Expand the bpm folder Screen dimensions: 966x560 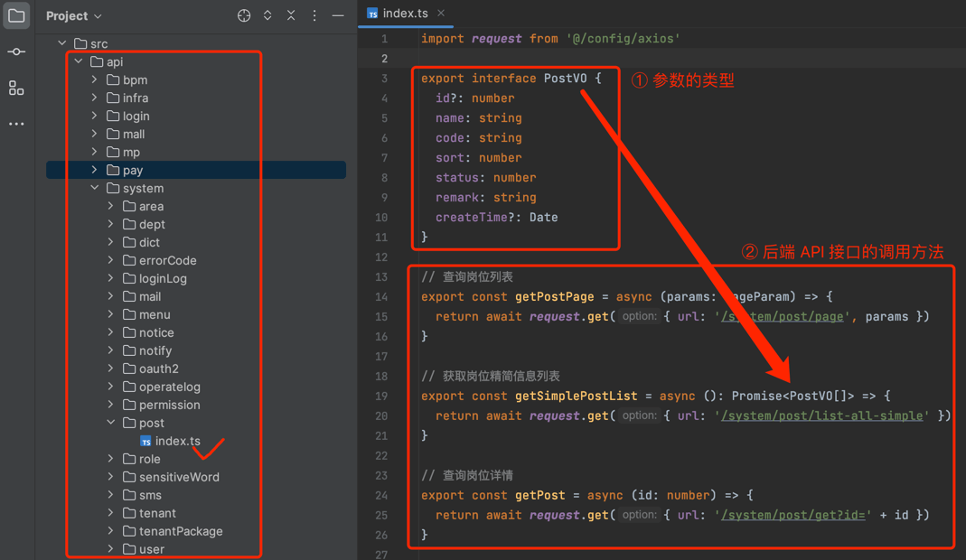click(x=95, y=79)
